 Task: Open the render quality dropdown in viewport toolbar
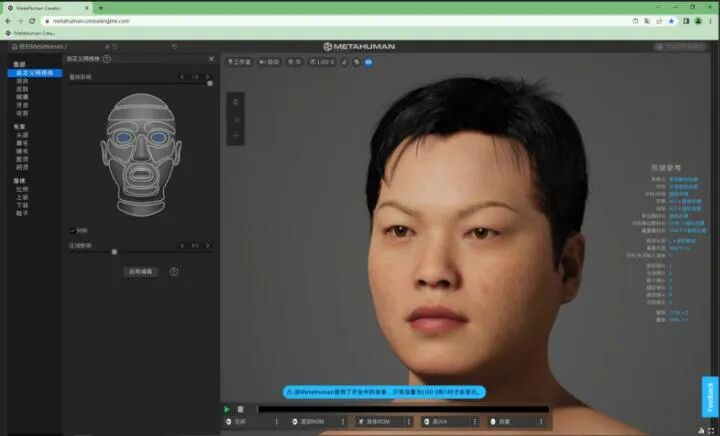[x=295, y=62]
